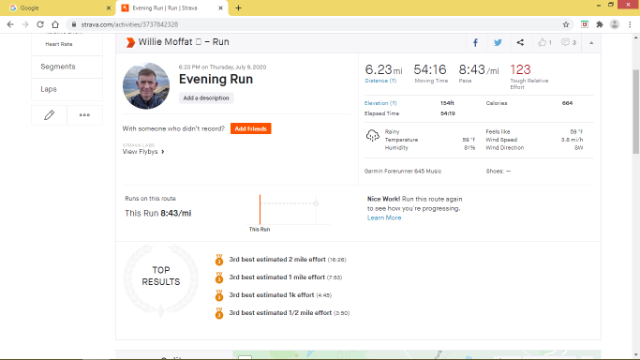Click the vertical page scrollbar
Screen dimensions: 640x360
click(x=636, y=111)
